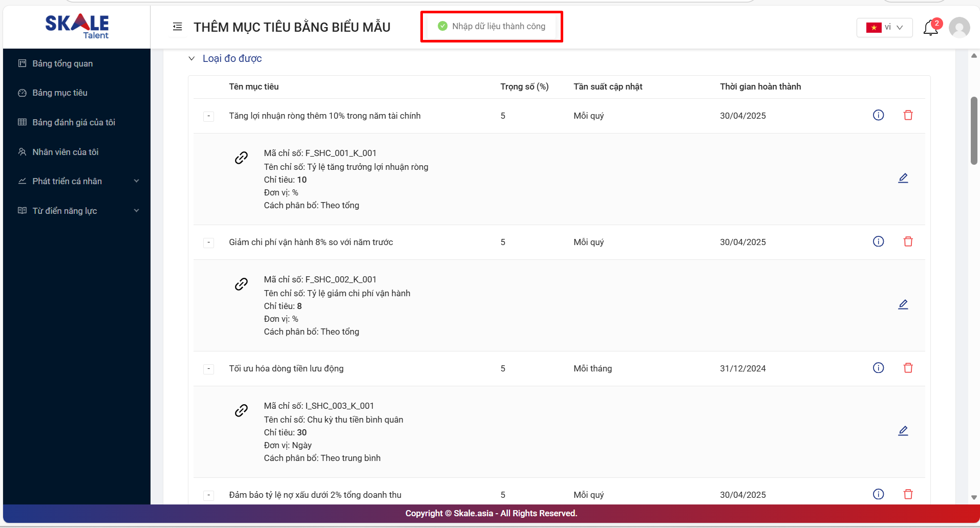Delete the 'Tăng lợi nhuận ròng' goal
This screenshot has height=528, width=980.
(908, 116)
